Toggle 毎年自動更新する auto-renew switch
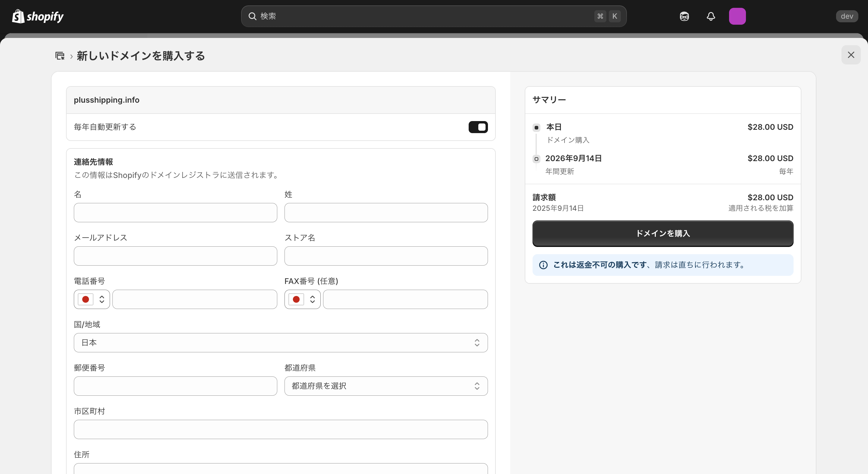The width and height of the screenshot is (868, 474). coord(478,127)
